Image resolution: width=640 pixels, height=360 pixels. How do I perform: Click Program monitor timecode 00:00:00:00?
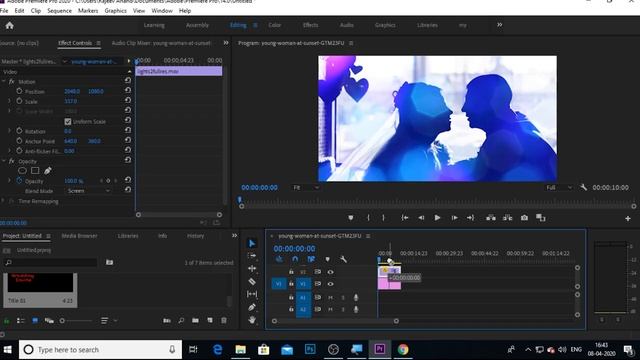coord(259,187)
